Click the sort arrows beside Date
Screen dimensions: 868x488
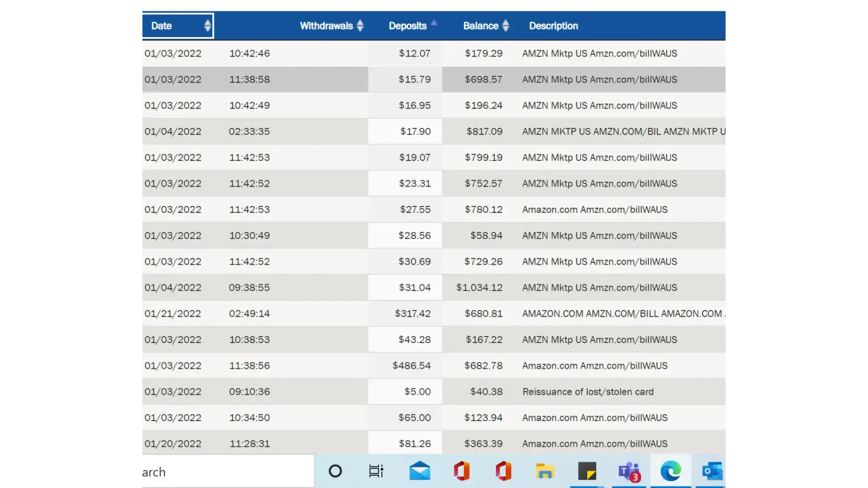(x=207, y=26)
